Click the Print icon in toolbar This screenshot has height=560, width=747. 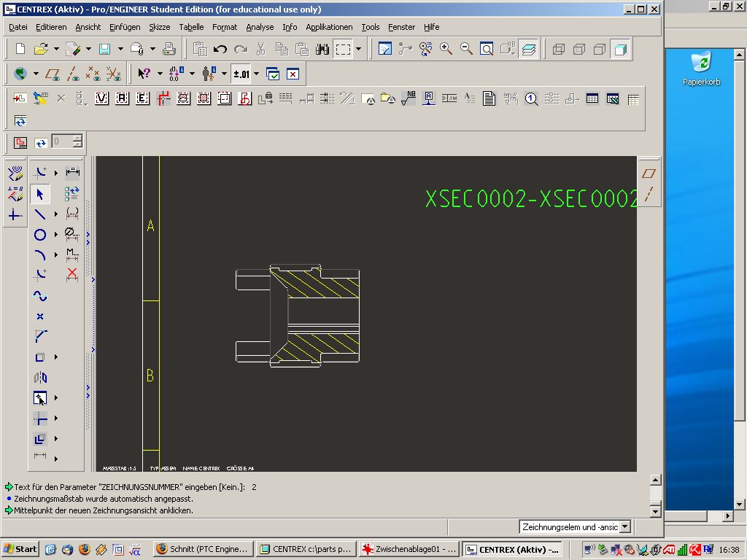[169, 50]
